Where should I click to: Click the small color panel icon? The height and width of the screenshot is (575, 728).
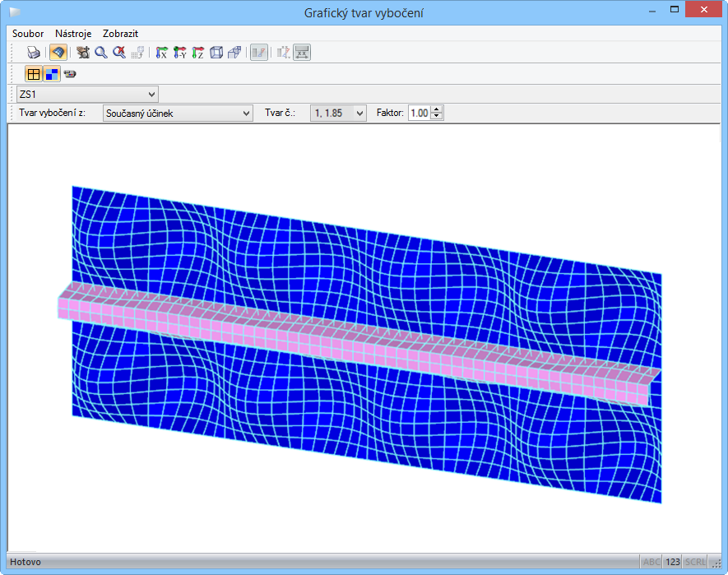(x=70, y=74)
